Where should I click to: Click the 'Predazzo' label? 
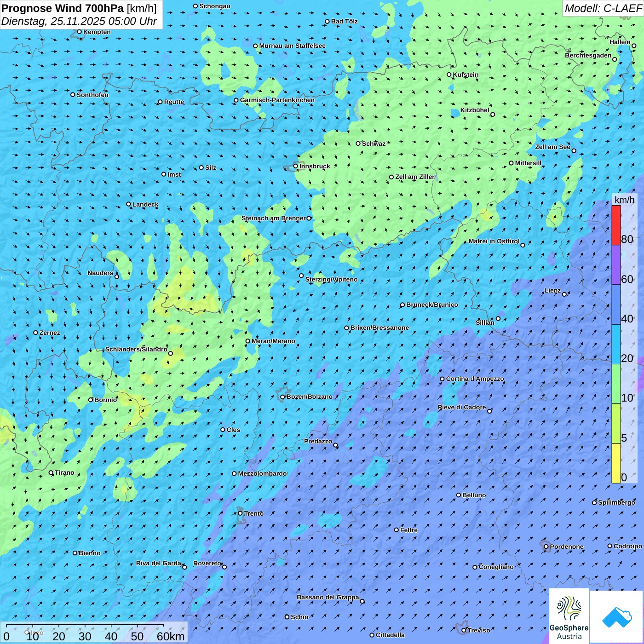(318, 441)
